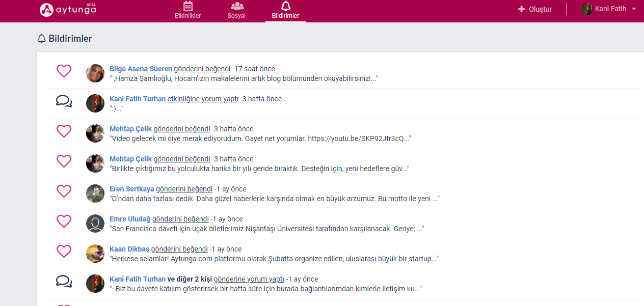Click the 'Biz bu davete katılım' excerpt

point(265,289)
